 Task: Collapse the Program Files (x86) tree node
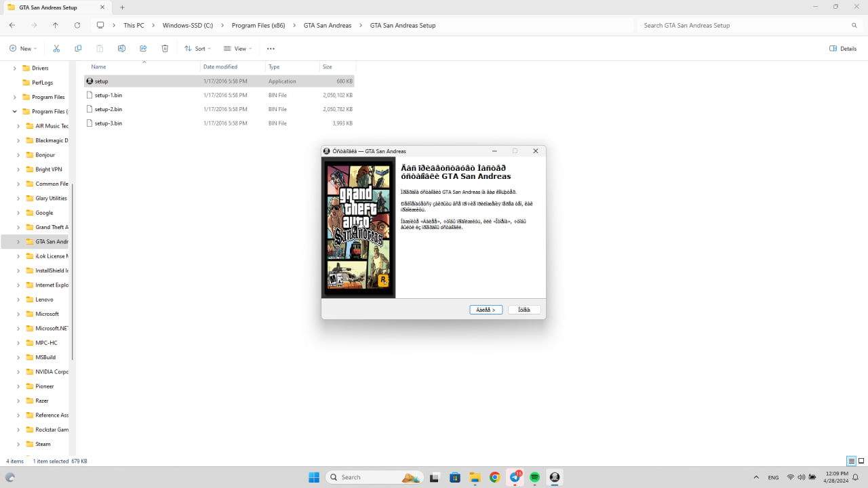pos(14,111)
